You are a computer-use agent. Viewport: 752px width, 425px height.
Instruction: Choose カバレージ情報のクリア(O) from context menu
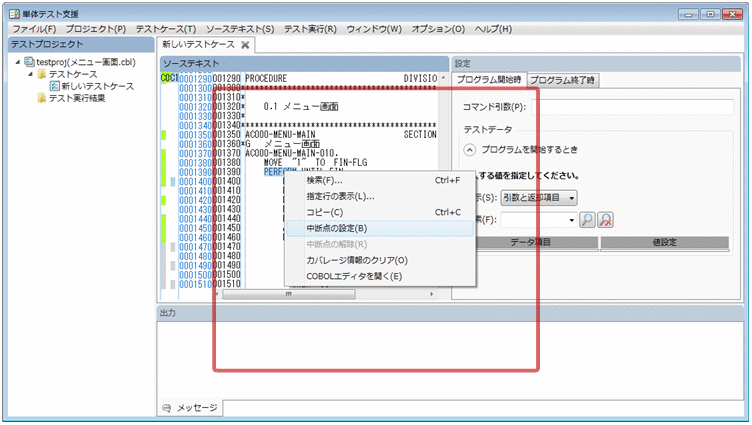click(380, 260)
